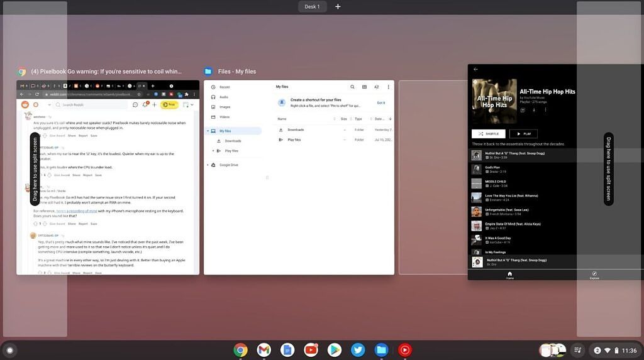Open the Tote holding space previews
644x360 pixels.
(x=553, y=350)
